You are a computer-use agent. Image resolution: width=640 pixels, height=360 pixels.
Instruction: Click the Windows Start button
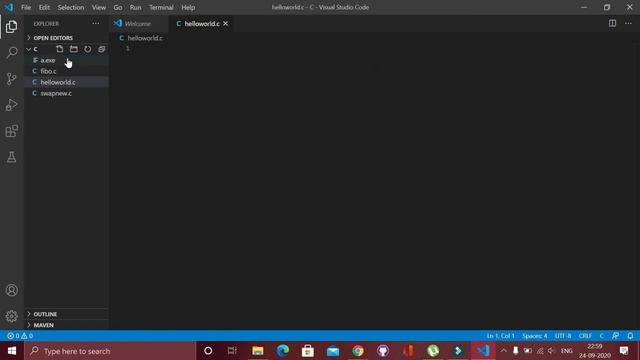click(x=12, y=351)
